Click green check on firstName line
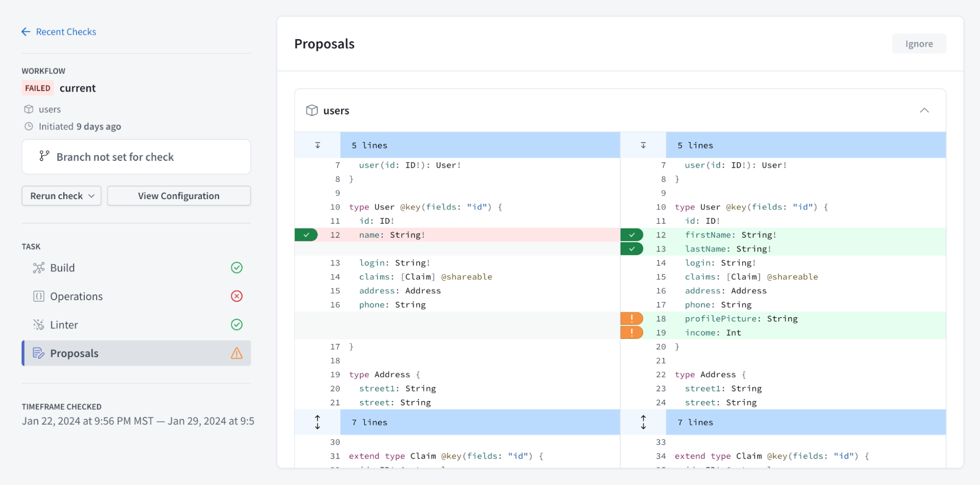 (632, 235)
